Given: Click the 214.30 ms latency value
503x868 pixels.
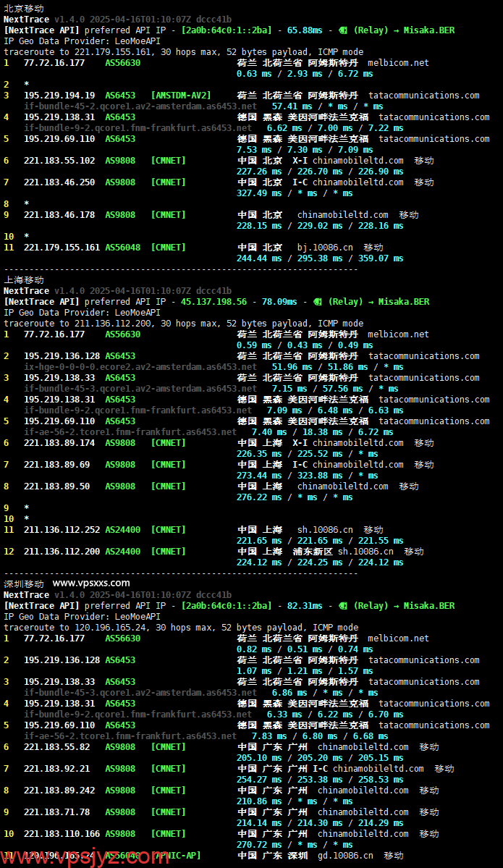Looking at the screenshot, I should [x=320, y=822].
